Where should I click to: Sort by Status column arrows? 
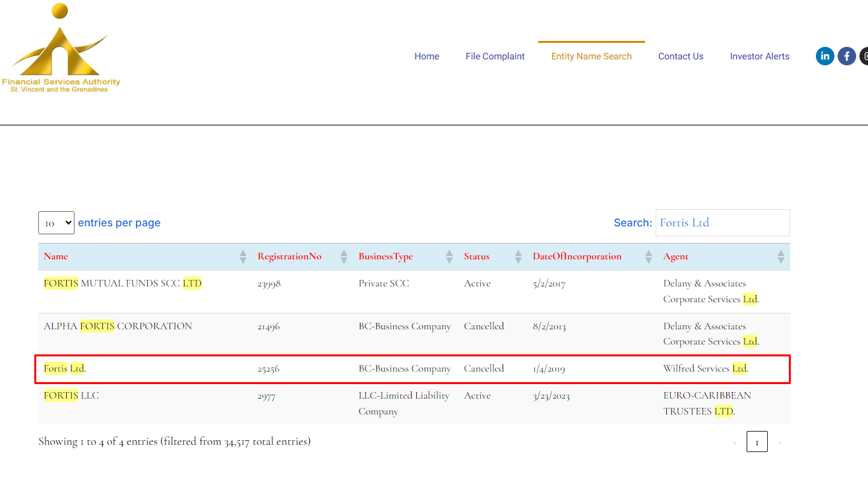point(518,257)
